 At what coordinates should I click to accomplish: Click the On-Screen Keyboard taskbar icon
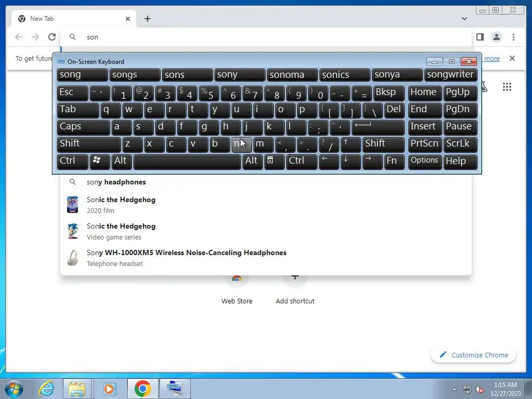175,389
